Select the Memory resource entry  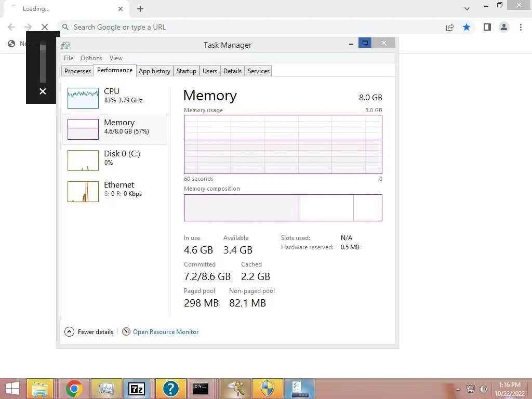[115, 129]
